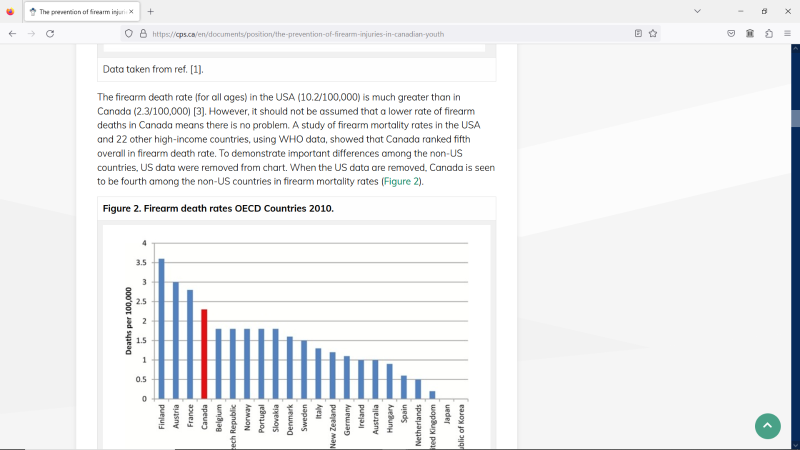This screenshot has height=450, width=800.
Task: List all tabs dropdown arrow
Action: [697, 11]
